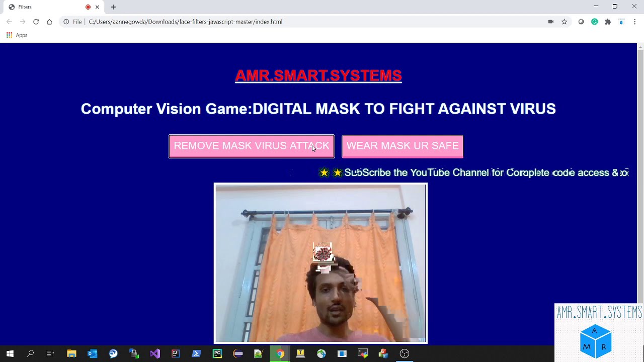Click the WEAR MASK UR SAFE button

403,146
